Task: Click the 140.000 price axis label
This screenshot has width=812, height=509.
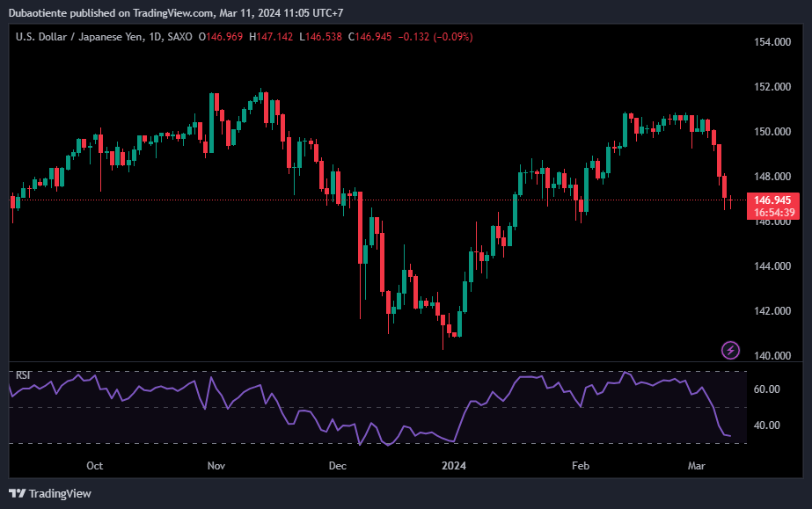Action: click(x=772, y=355)
